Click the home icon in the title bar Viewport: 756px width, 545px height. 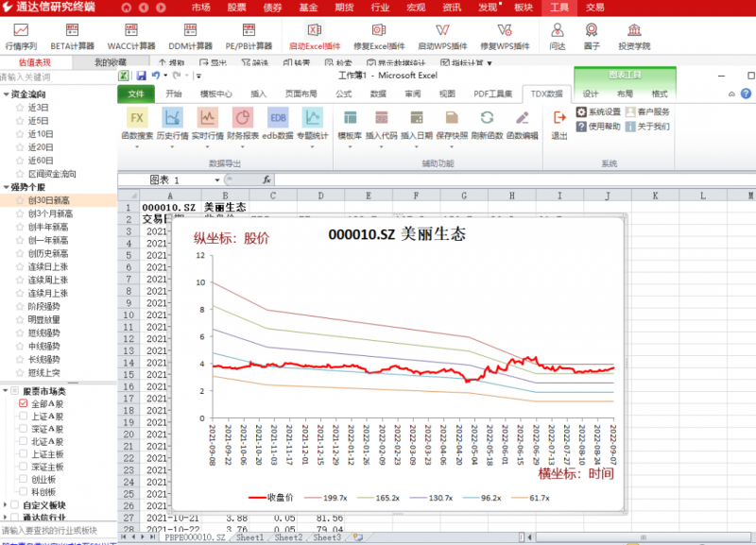127,8
